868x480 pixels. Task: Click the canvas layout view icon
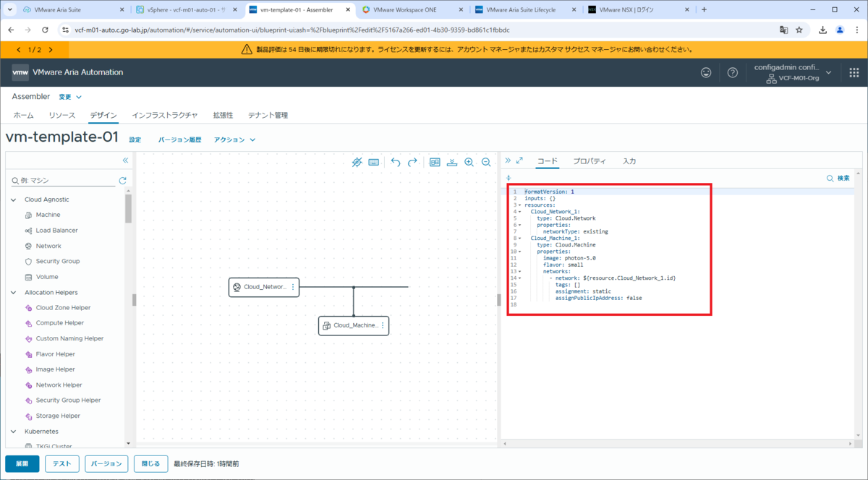[435, 163]
